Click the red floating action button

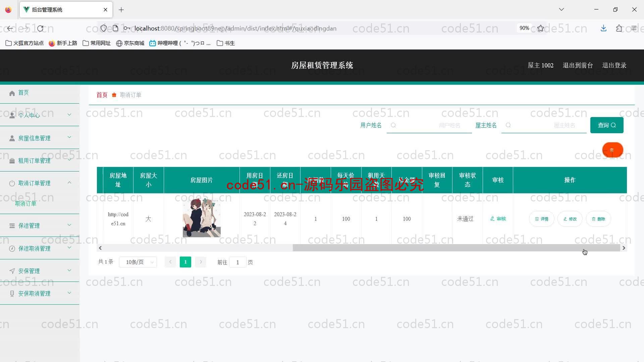(612, 150)
